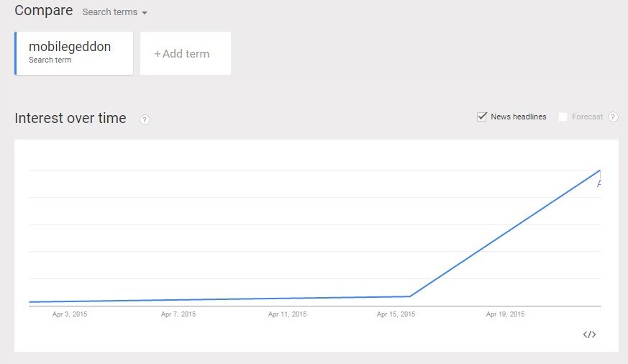This screenshot has height=364, width=628.
Task: Open the Search terms dropdown
Action: [114, 12]
